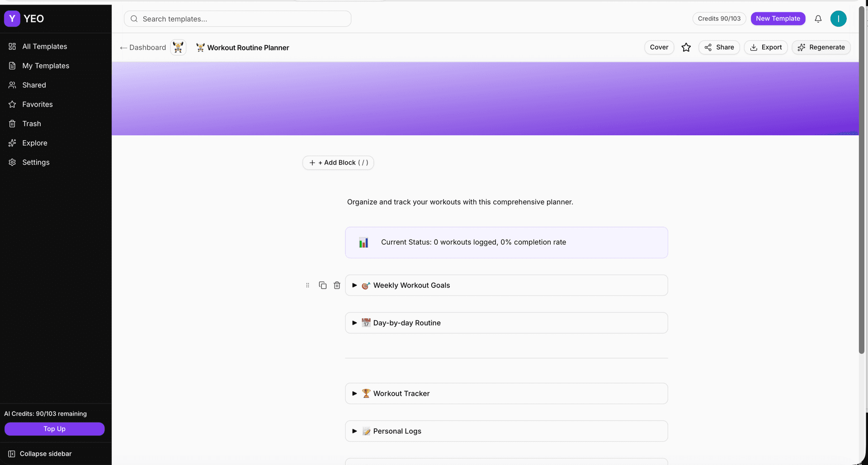
Task: Duplicate the Weekly Workout Goals block
Action: point(323,285)
